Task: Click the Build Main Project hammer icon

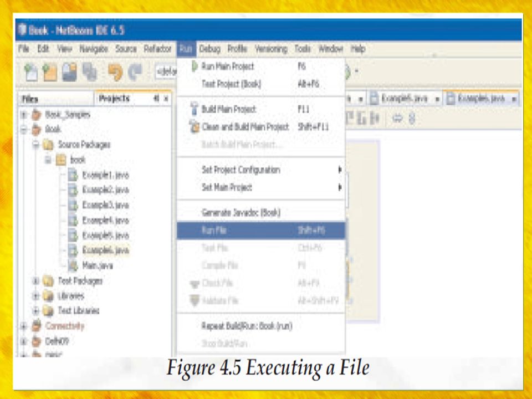Action: [194, 109]
